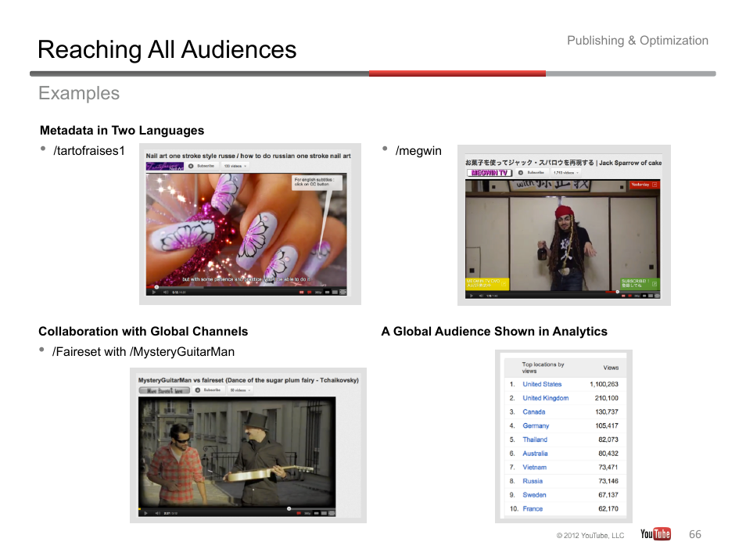Play the Megwin Jack Sparrow video
Screen dimensions: 746x560
pos(472,296)
